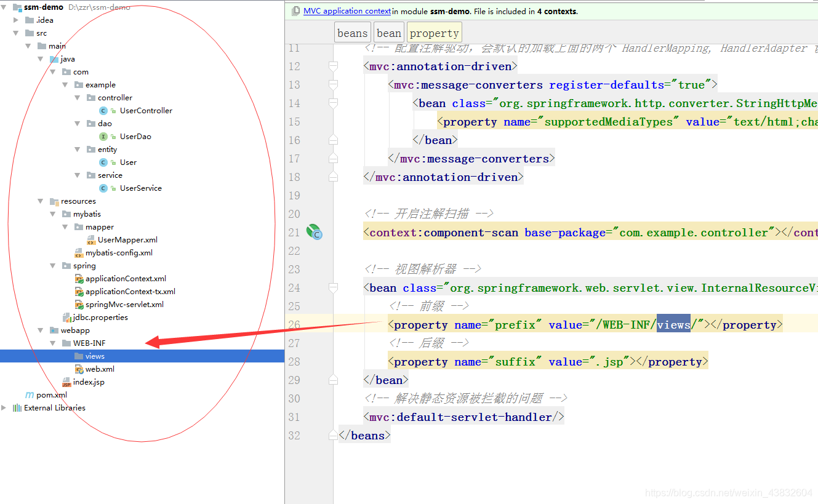The width and height of the screenshot is (818, 504).
Task: Select the entity package in the tree
Action: click(x=107, y=150)
